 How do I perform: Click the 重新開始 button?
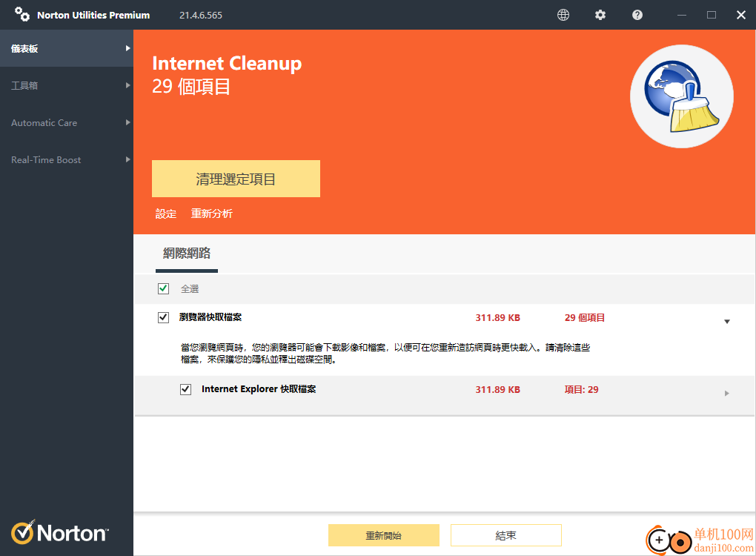[384, 535]
